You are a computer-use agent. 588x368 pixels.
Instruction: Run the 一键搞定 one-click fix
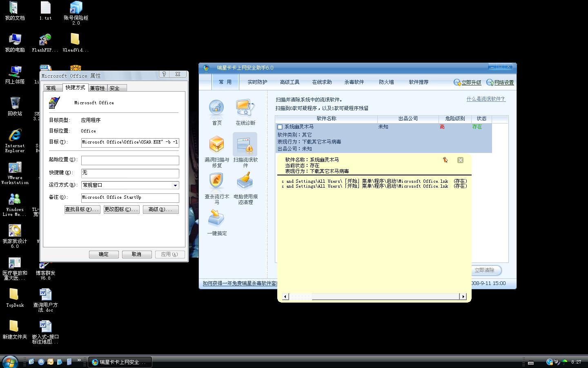coord(217,222)
